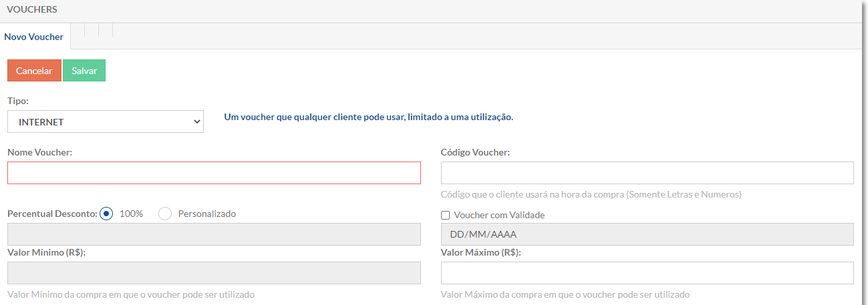868x305 pixels.
Task: Click the disabled Percentual Desconto value field
Action: (x=214, y=234)
